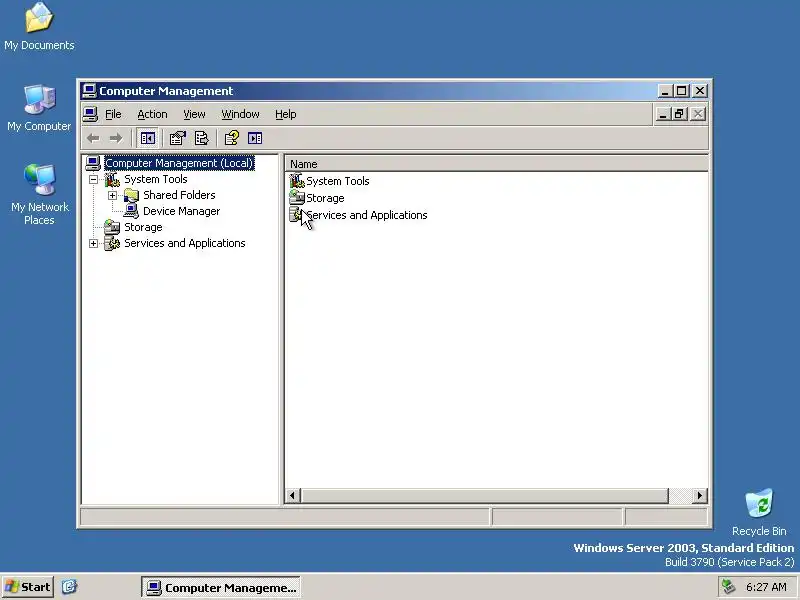800x600 pixels.
Task: Click the quick launch icon beside Start
Action: [x=69, y=587]
